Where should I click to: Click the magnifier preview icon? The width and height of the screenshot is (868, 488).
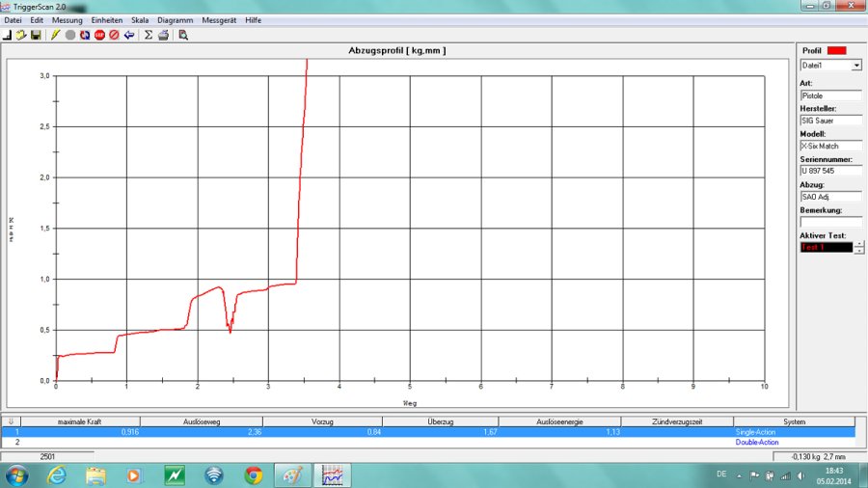click(183, 35)
